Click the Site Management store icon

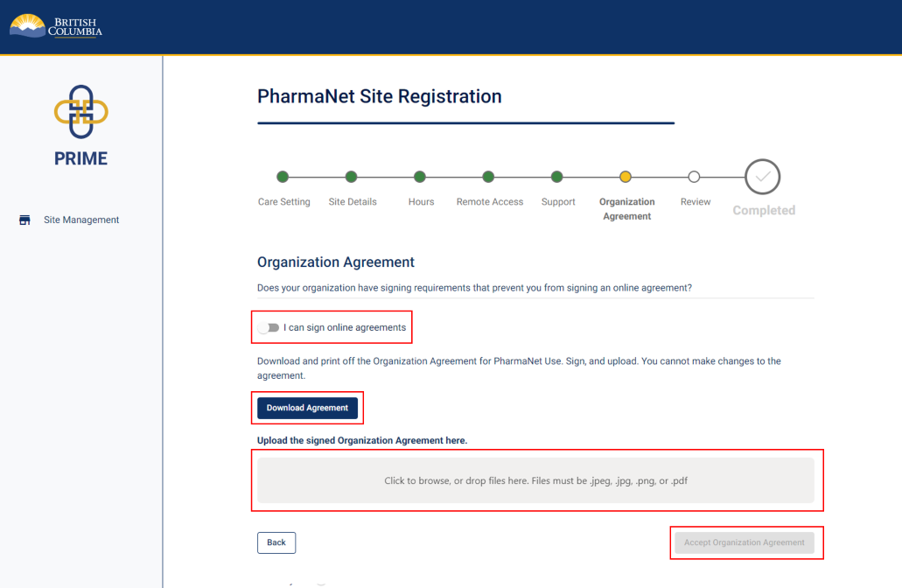click(x=24, y=220)
